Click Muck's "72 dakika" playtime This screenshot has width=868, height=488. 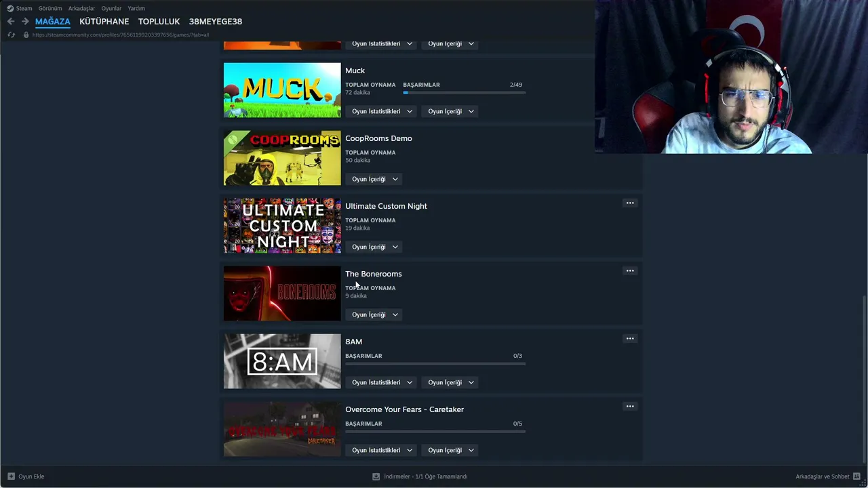coord(357,92)
